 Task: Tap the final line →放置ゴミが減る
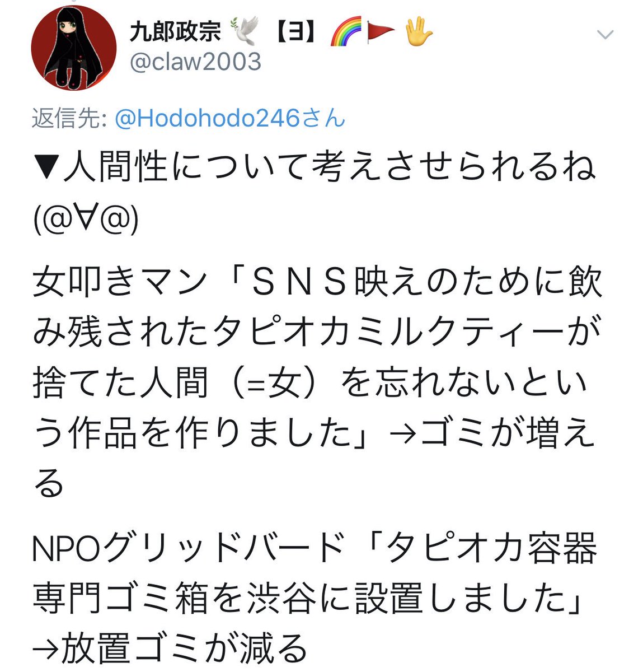pos(170,648)
